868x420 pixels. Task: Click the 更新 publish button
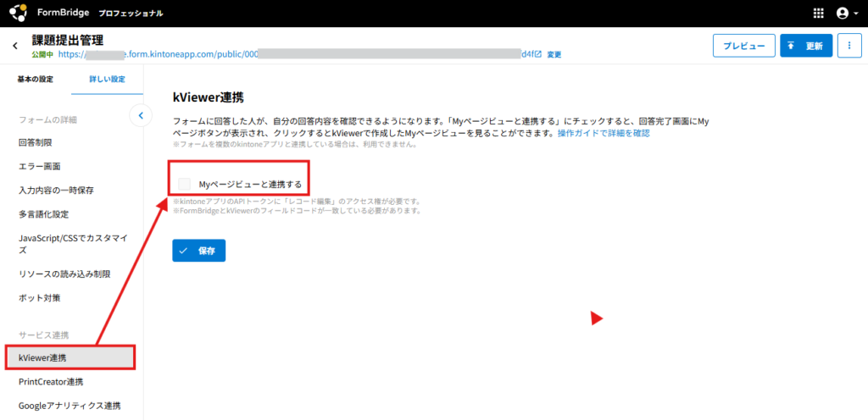pos(805,46)
